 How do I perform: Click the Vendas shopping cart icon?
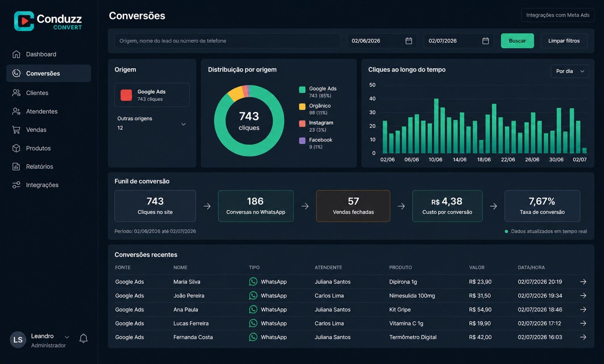(x=16, y=130)
